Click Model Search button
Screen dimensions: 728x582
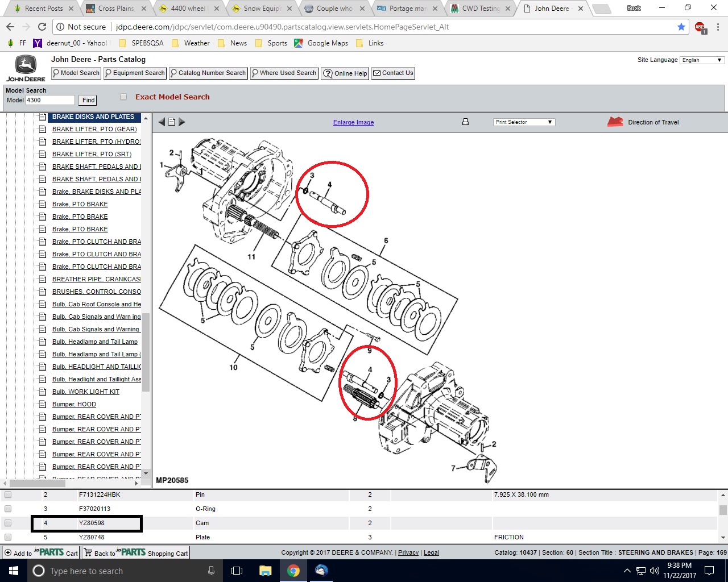pos(76,73)
